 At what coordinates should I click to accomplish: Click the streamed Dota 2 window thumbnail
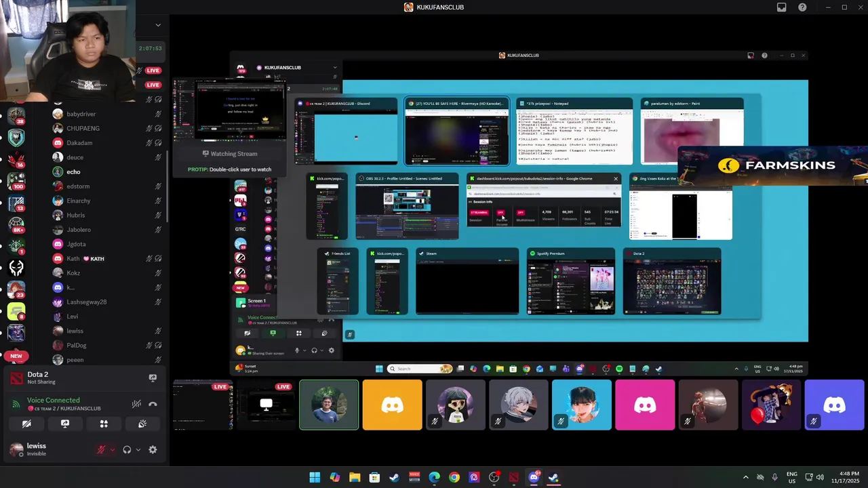click(672, 281)
